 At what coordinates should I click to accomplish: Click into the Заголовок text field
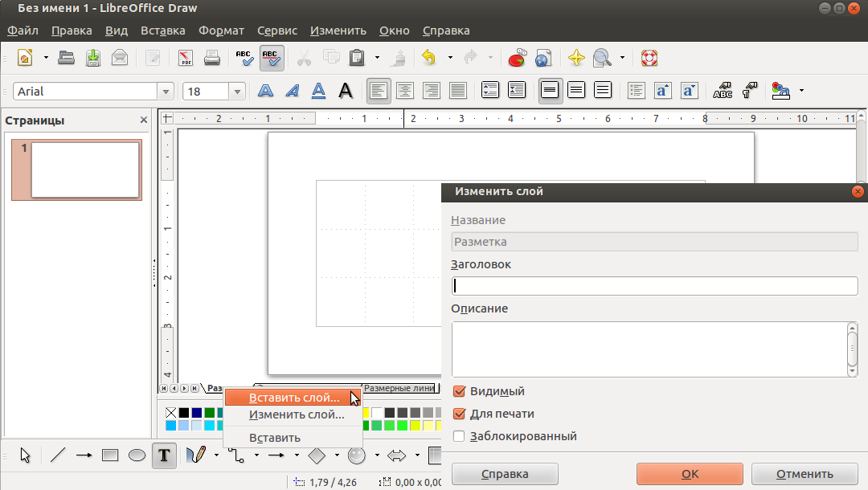pos(655,286)
